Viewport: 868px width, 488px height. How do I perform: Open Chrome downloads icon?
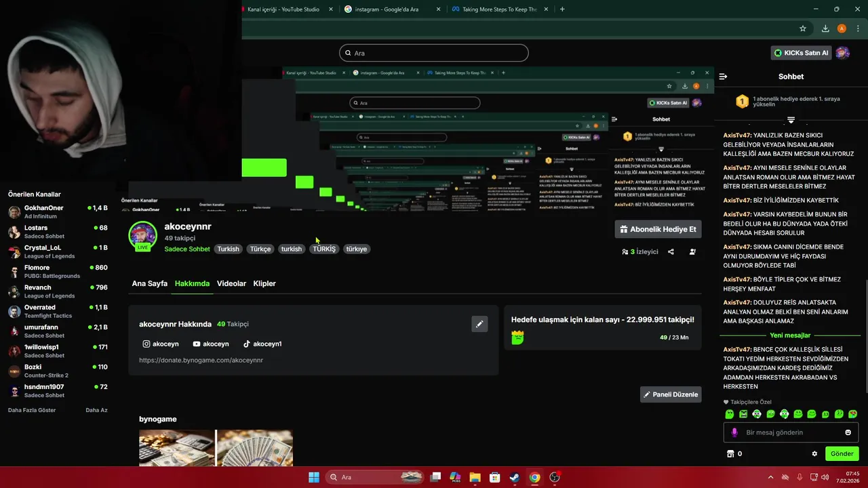pyautogui.click(x=825, y=28)
